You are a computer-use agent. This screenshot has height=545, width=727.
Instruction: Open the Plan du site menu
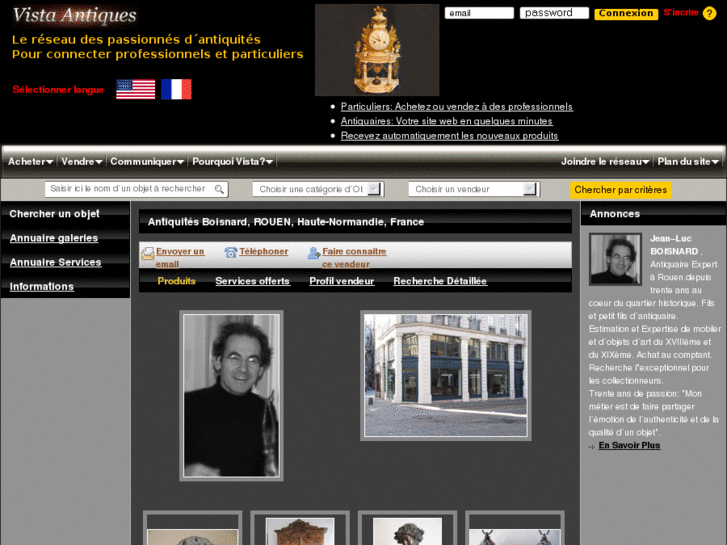[688, 161]
